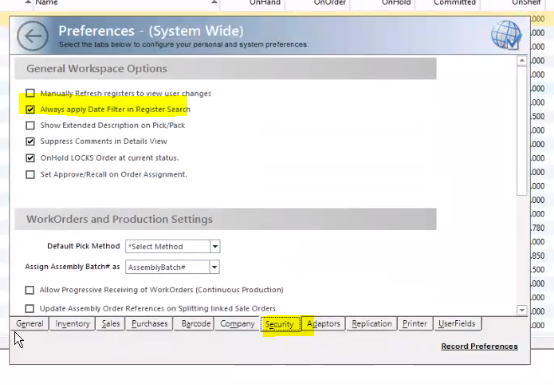Screen dimensions: 554x385
Task: Click the preferences scrollbar up arrow
Action: coord(522,61)
